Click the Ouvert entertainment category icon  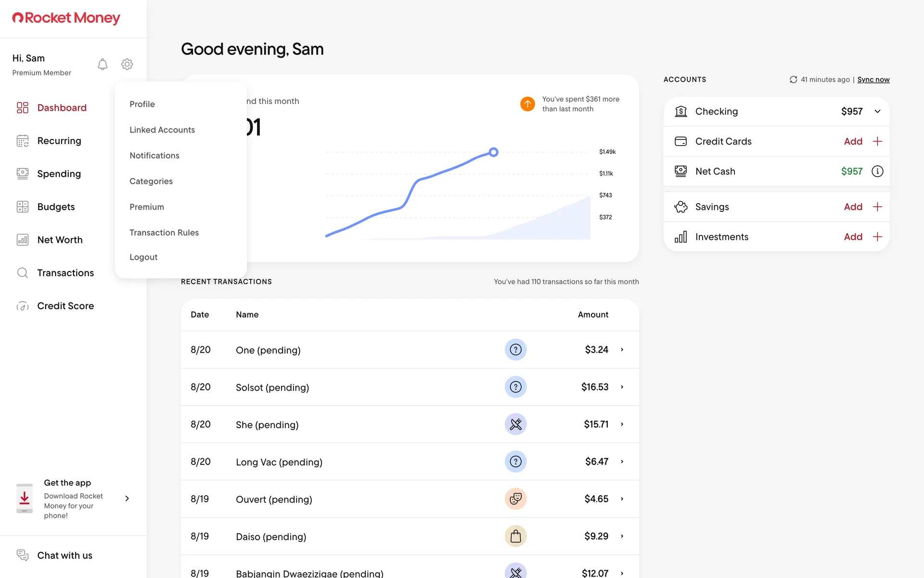coord(515,499)
